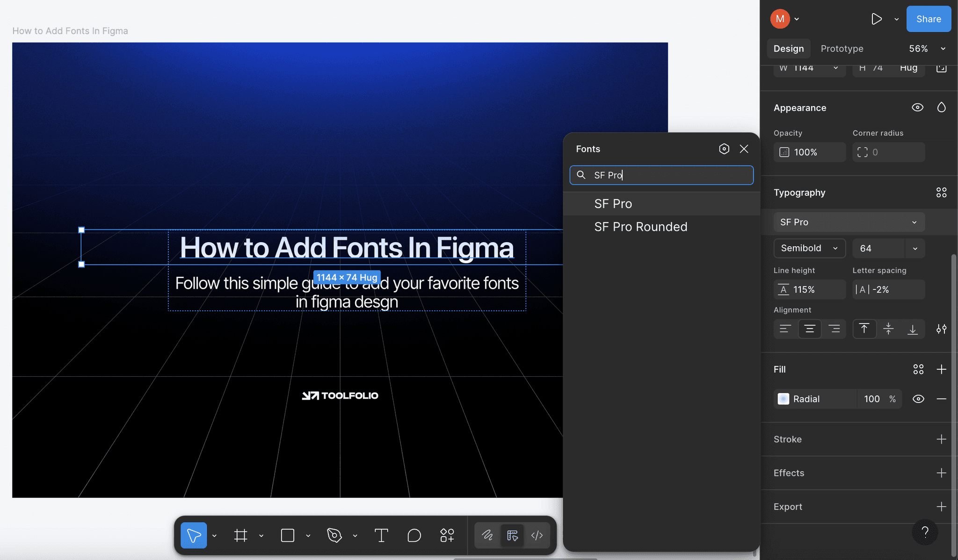
Task: Switch to the Design tab
Action: tap(788, 48)
